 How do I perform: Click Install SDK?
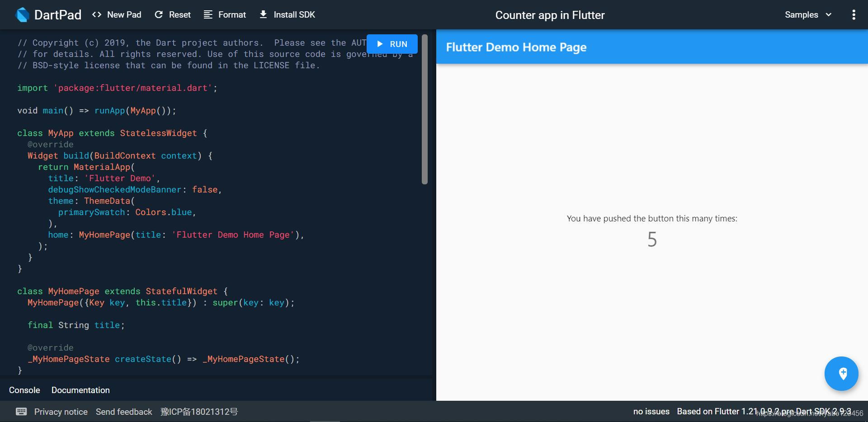(x=287, y=15)
